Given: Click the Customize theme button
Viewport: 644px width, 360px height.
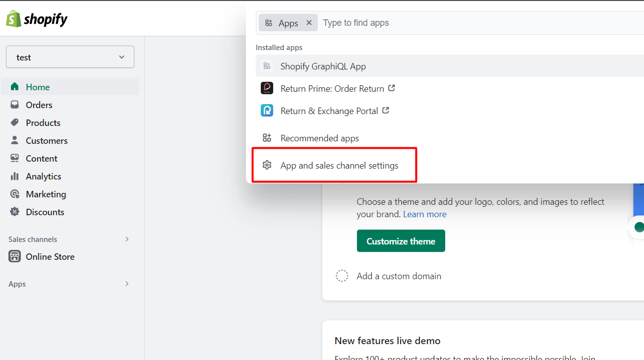Looking at the screenshot, I should (x=401, y=241).
